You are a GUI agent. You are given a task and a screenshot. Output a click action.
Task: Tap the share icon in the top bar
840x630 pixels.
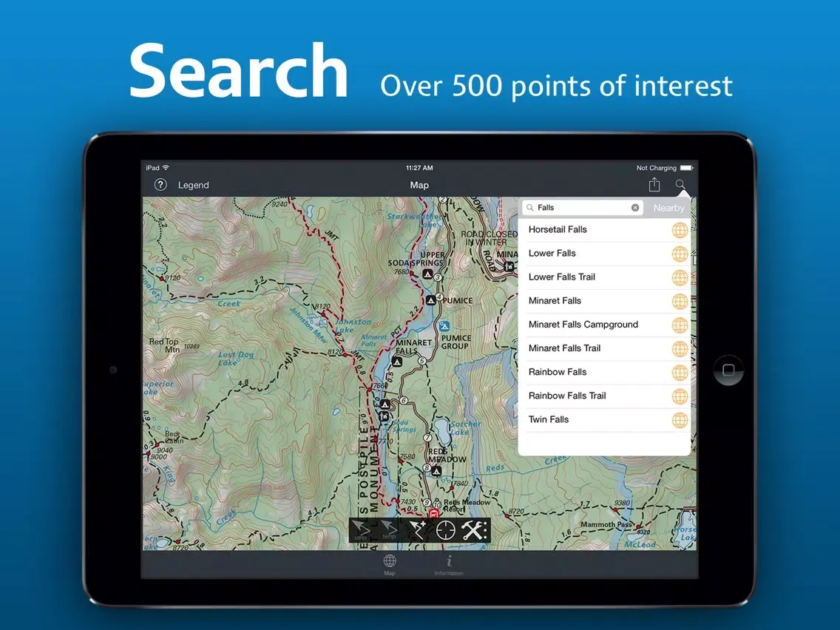point(654,184)
